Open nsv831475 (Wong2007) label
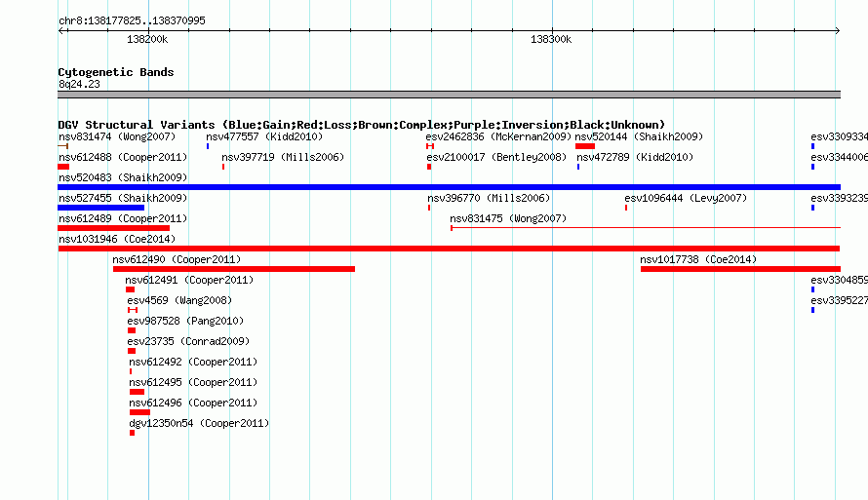Screen dimensions: 868x500 click(x=508, y=218)
